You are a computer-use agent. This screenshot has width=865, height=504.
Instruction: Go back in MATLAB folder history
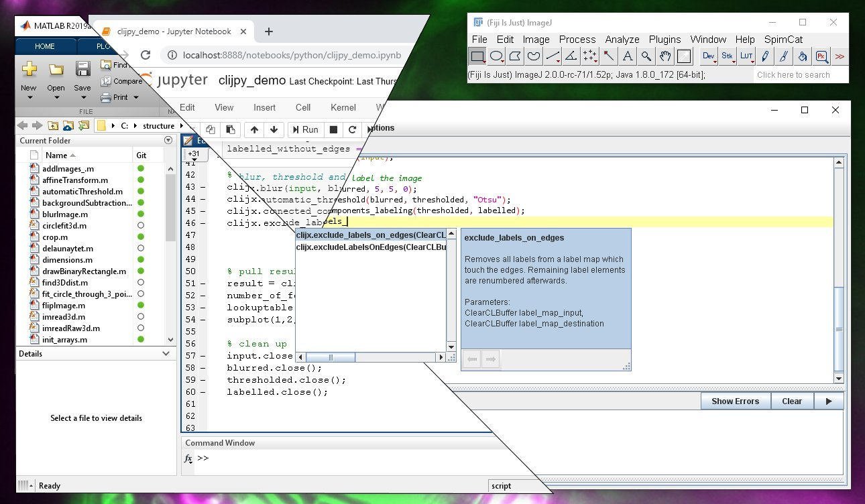coord(22,125)
